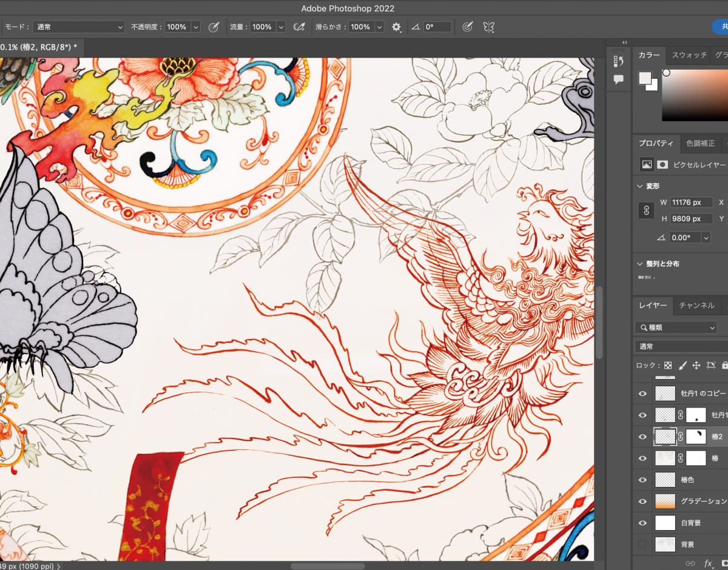The width and height of the screenshot is (728, 570).
Task: Click link width and height button
Action: pyautogui.click(x=647, y=210)
